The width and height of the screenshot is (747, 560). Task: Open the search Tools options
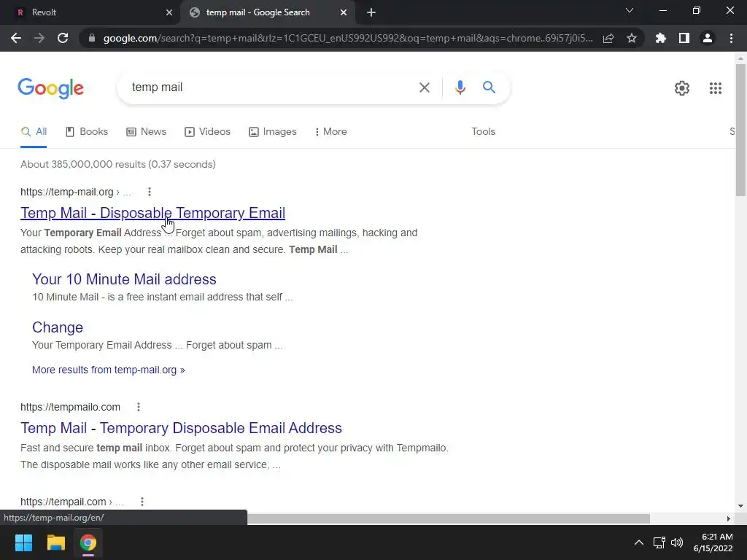click(483, 132)
